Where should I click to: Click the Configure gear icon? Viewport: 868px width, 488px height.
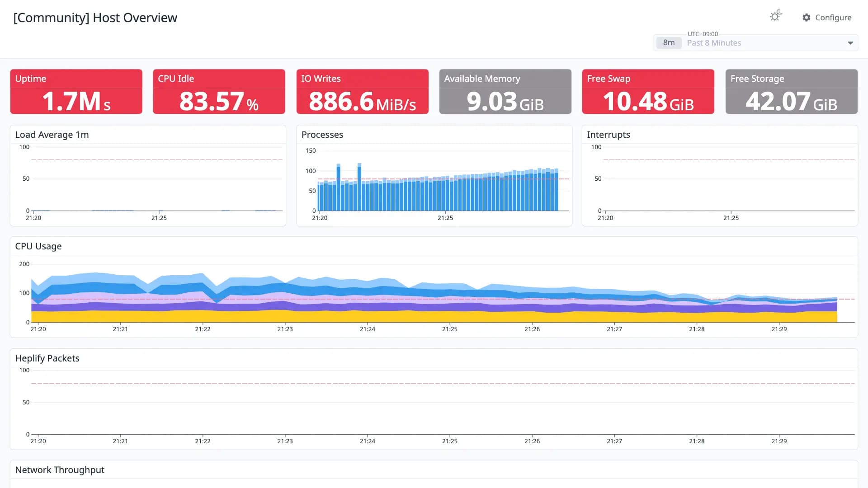tap(807, 18)
